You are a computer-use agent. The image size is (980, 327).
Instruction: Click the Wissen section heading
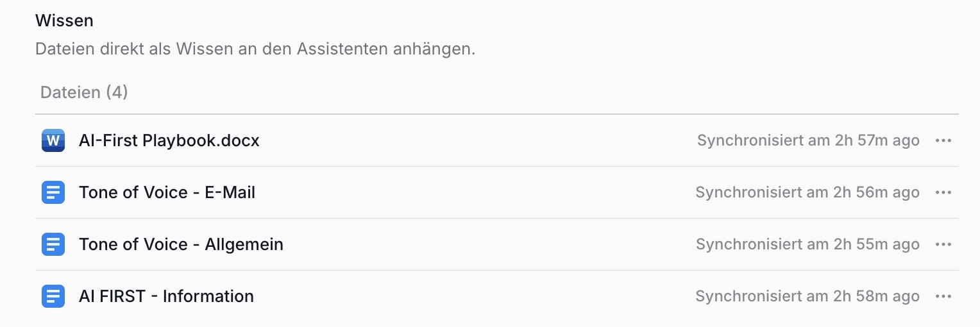(x=64, y=21)
